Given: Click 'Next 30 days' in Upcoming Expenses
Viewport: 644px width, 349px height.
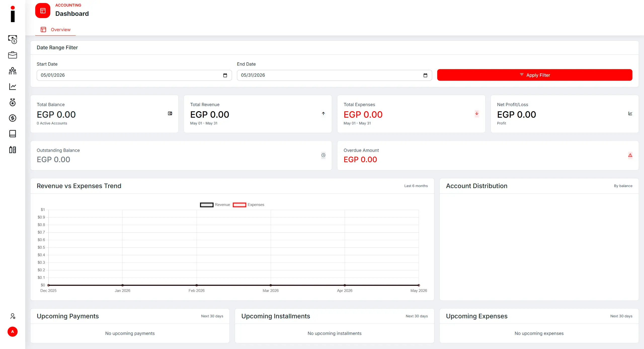Looking at the screenshot, I should click(x=621, y=316).
